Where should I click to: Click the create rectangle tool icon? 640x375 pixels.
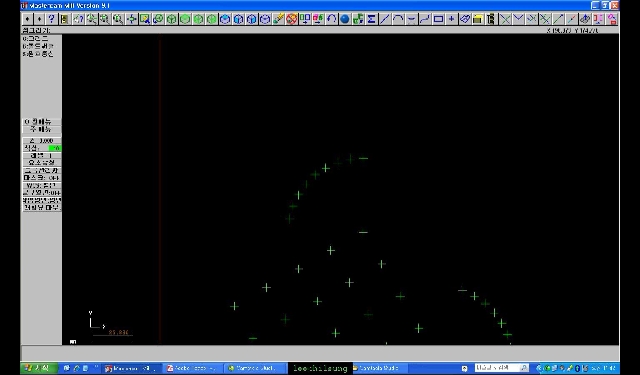pyautogui.click(x=438, y=19)
